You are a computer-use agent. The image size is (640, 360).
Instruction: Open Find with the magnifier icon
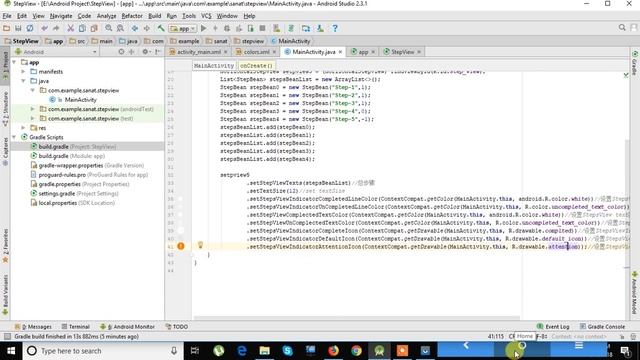[x=109, y=29]
